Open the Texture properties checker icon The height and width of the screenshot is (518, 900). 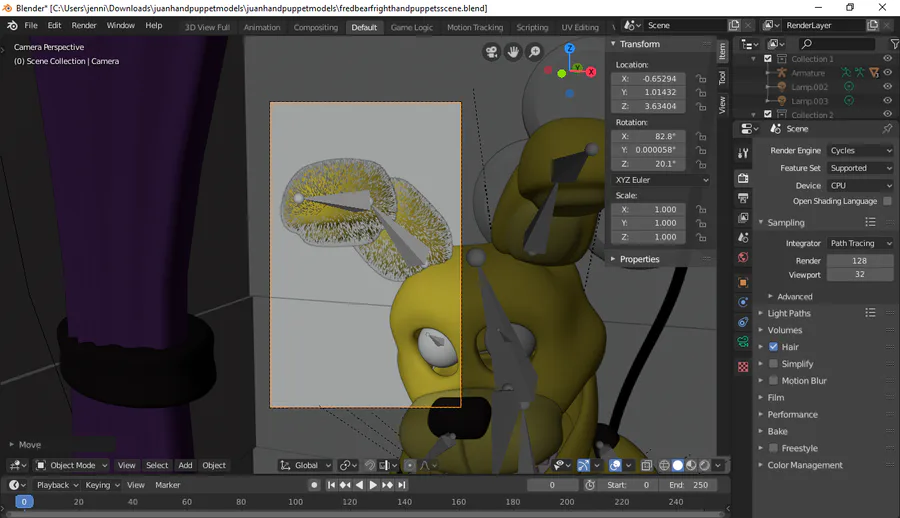pos(743,367)
